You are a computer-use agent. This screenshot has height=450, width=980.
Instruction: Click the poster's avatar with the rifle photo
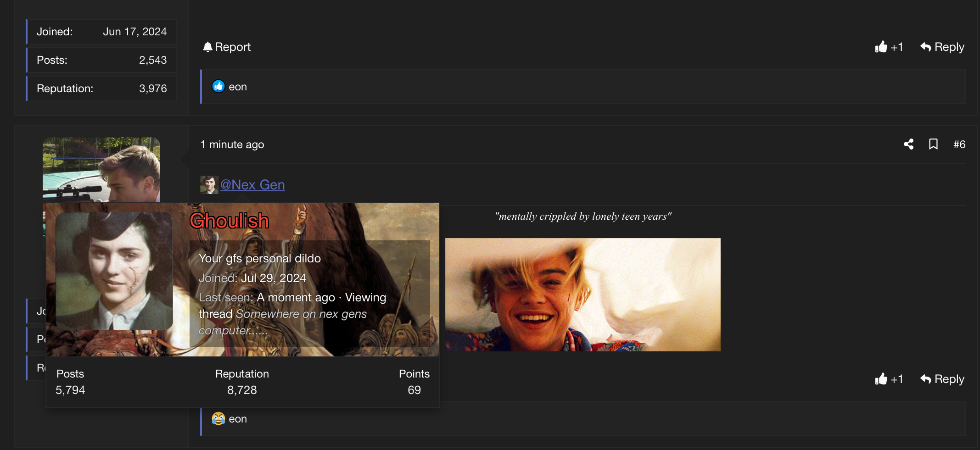pyautogui.click(x=101, y=170)
